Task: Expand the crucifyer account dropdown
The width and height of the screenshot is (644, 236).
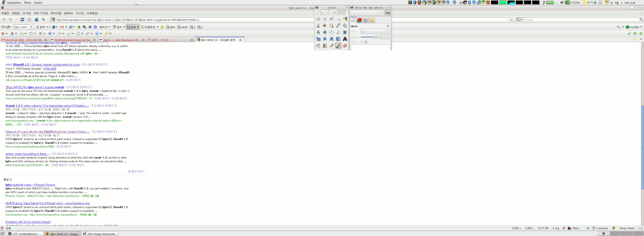Action: [641, 27]
